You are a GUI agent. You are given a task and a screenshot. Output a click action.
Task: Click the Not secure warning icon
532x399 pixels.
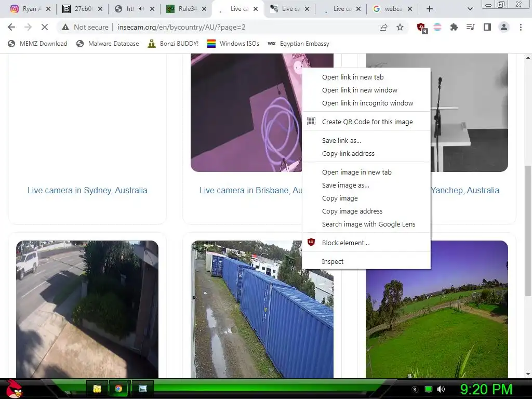pos(65,27)
